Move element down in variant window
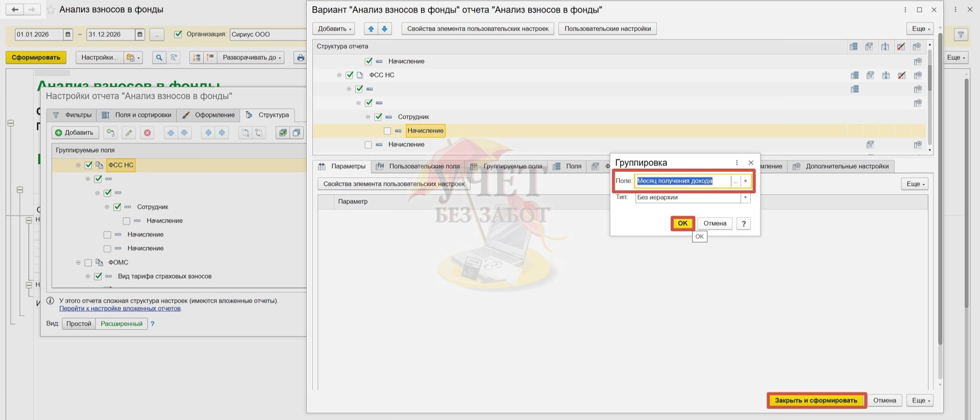The image size is (980, 420). (x=384, y=29)
